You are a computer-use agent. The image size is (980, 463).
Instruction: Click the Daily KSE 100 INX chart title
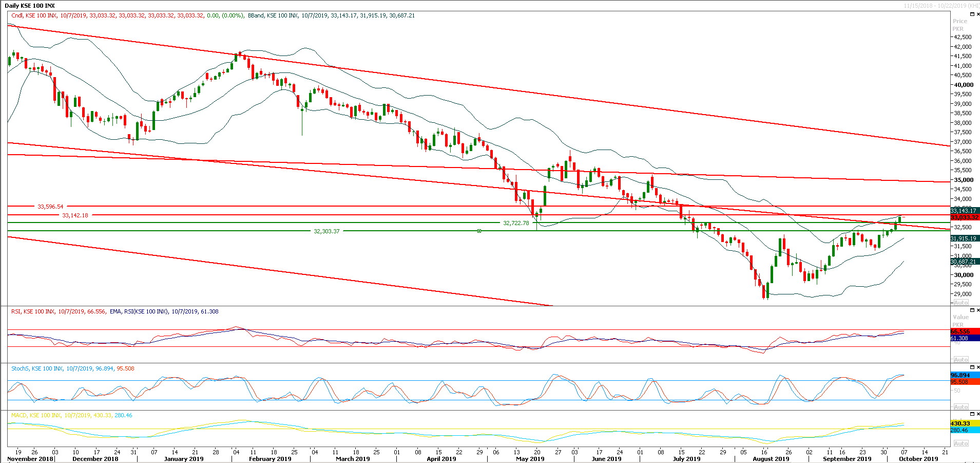tap(30, 6)
